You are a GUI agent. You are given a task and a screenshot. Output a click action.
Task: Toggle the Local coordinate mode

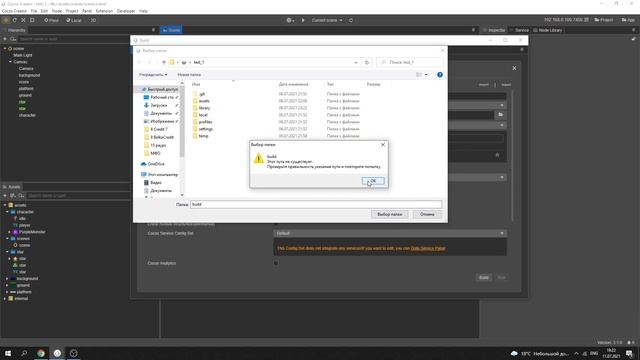point(74,20)
